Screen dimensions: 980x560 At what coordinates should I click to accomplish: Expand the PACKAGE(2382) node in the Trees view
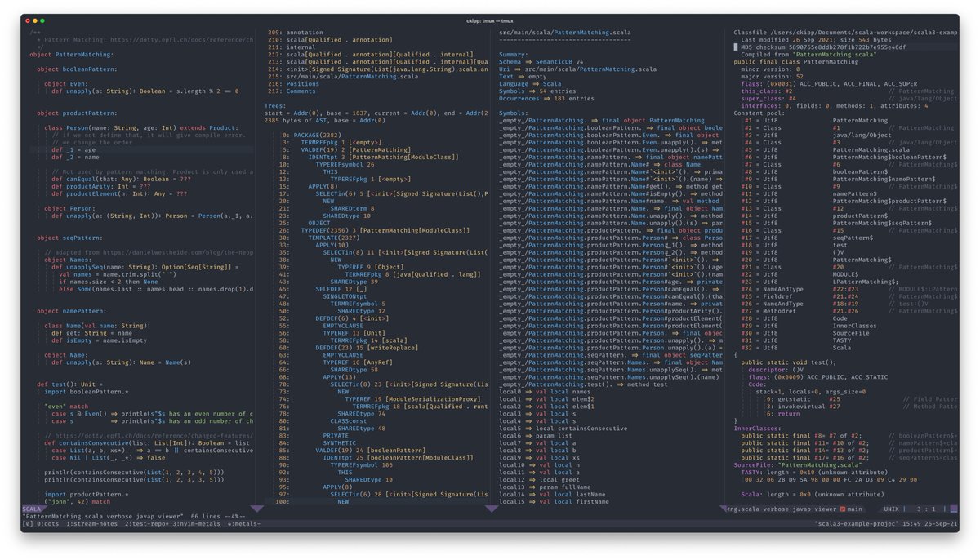318,135
